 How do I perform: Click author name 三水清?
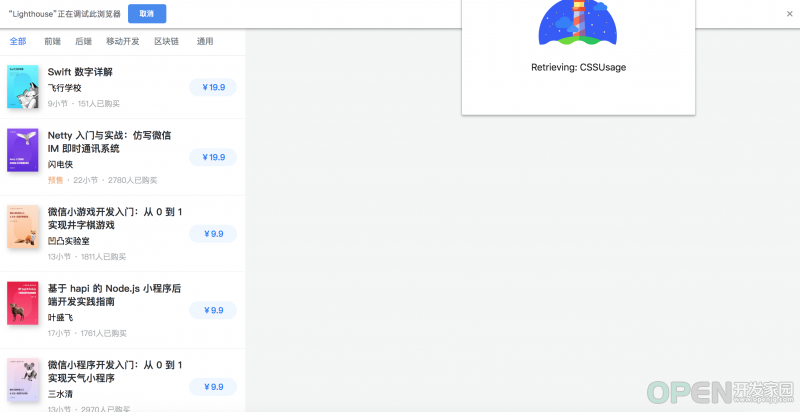click(60, 394)
